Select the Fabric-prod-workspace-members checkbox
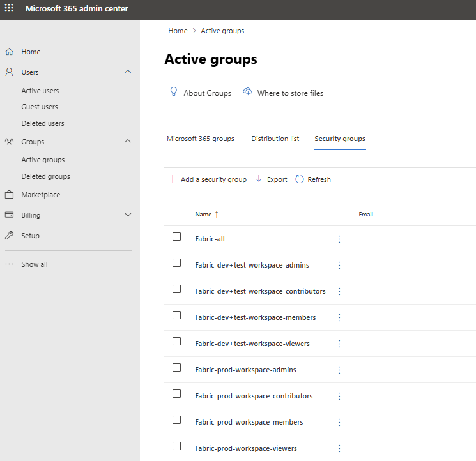 [177, 419]
